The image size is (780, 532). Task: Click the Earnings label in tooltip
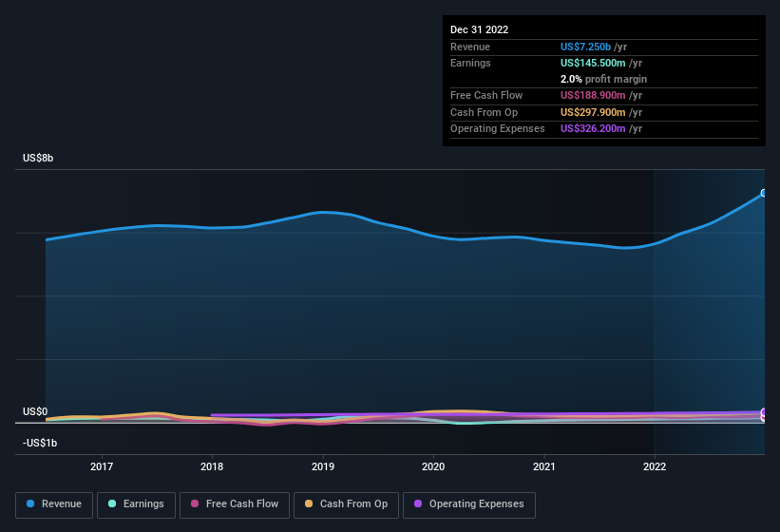coord(470,63)
